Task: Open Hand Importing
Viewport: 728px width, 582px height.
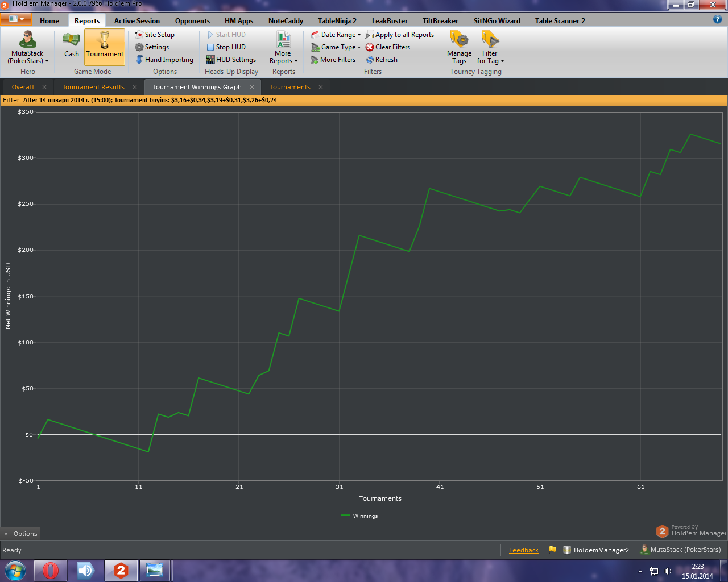Action: 164,60
